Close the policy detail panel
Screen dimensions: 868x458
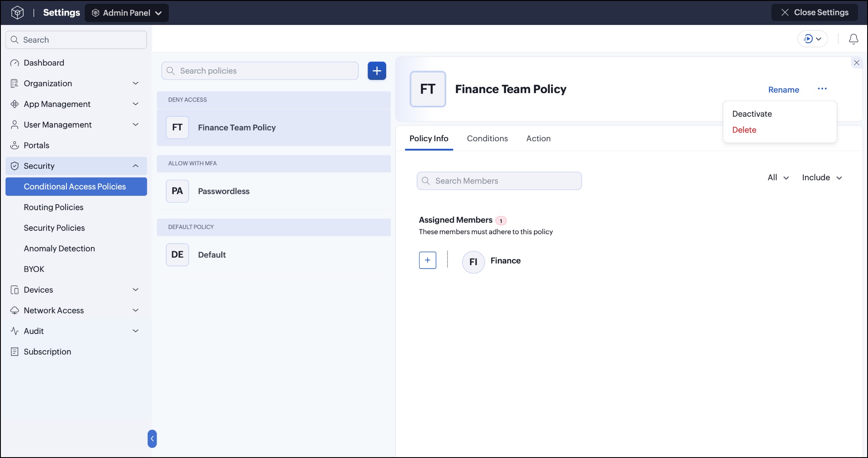coord(857,63)
